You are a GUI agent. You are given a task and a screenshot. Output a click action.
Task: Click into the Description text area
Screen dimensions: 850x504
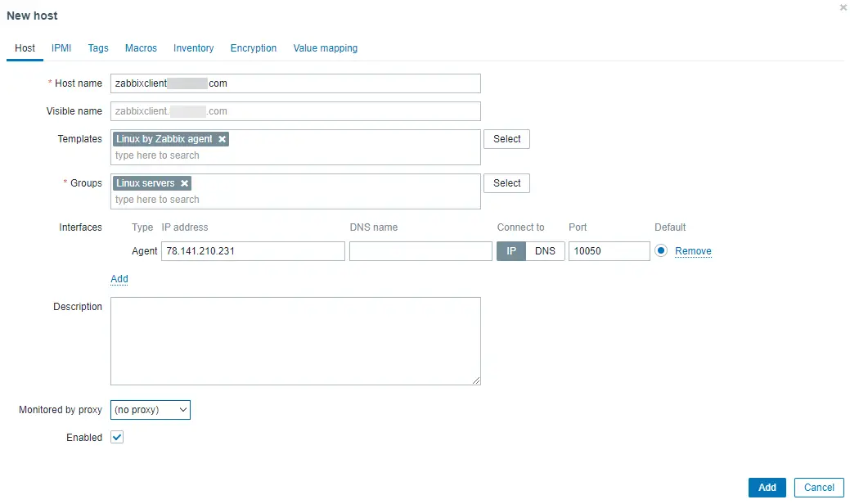click(295, 340)
